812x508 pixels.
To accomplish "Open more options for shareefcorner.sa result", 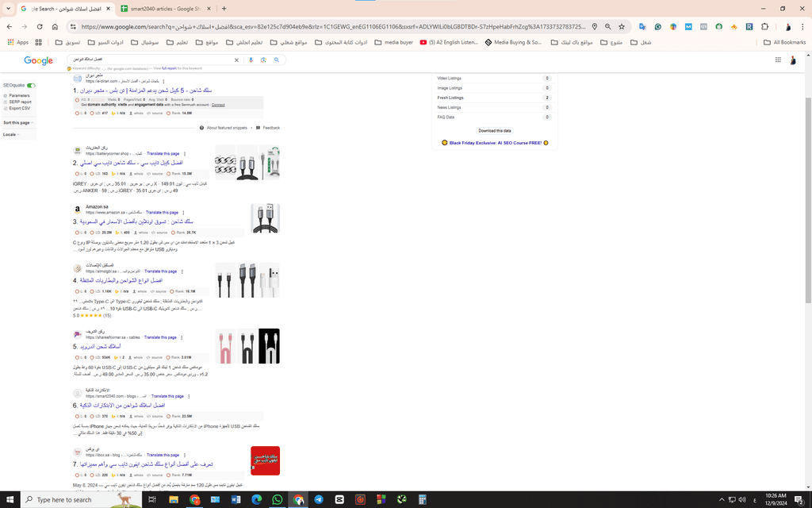I will tap(182, 337).
